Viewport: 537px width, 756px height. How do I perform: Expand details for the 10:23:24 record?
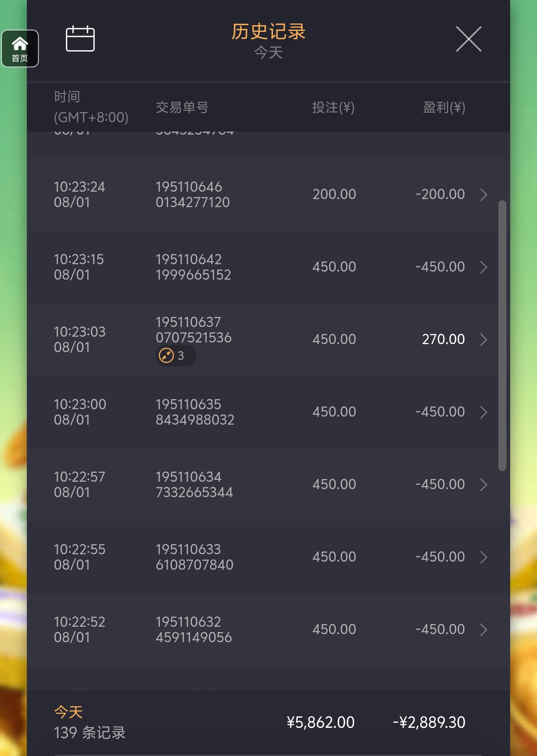(x=483, y=195)
